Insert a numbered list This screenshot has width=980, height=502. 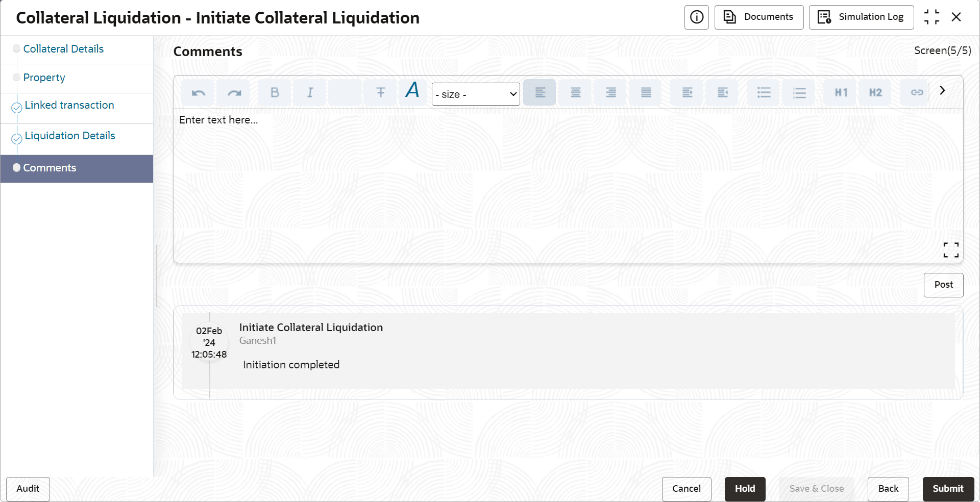click(x=799, y=93)
